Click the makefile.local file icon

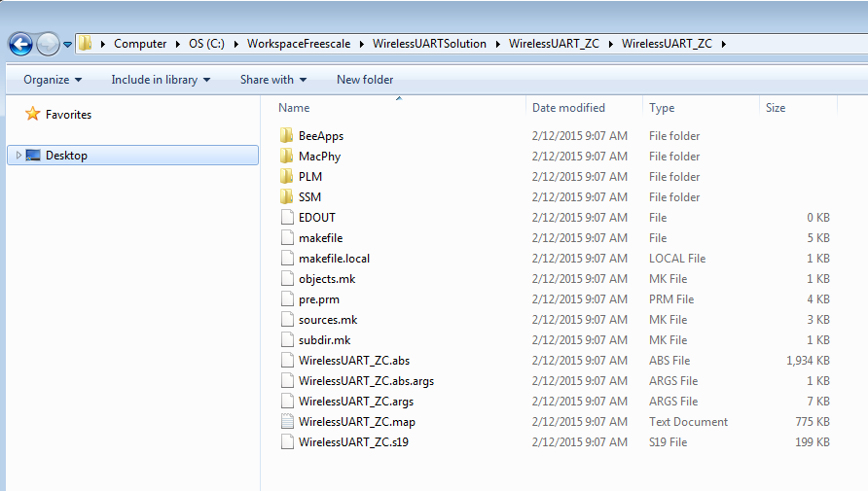pos(287,259)
